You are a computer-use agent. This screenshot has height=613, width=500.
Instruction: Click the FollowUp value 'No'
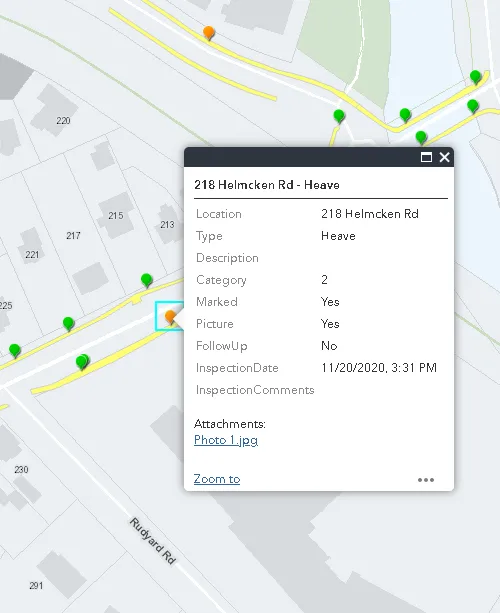329,346
